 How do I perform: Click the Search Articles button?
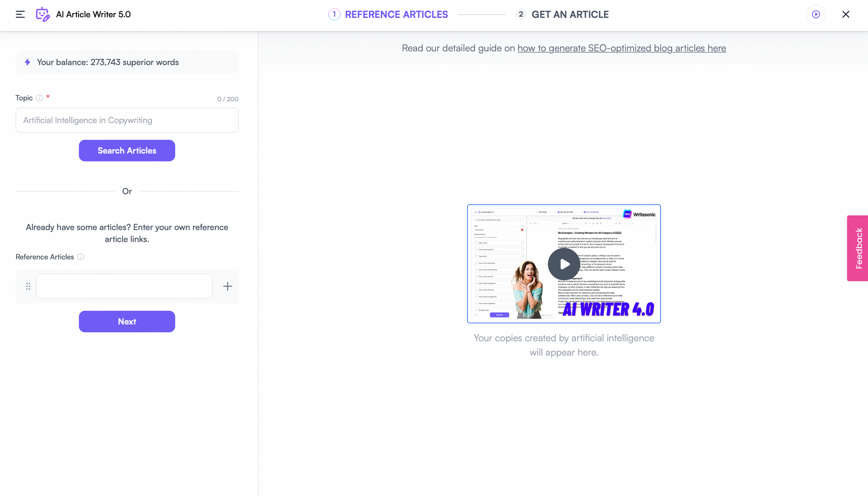click(x=127, y=150)
